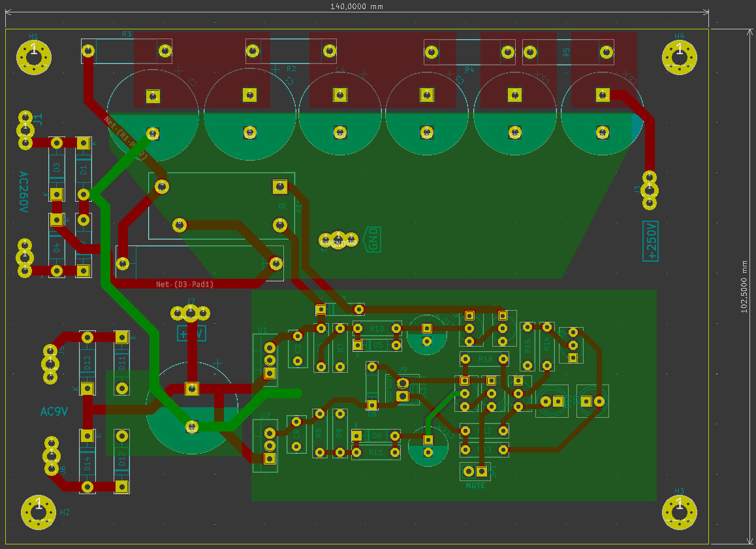756x549 pixels.
Task: Click diode D3 label
Action: (x=56, y=168)
